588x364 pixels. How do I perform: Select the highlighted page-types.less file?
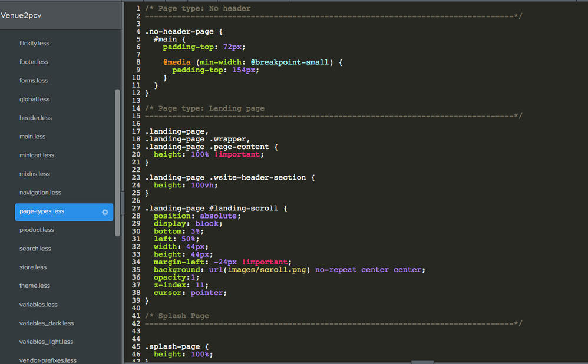pos(42,211)
